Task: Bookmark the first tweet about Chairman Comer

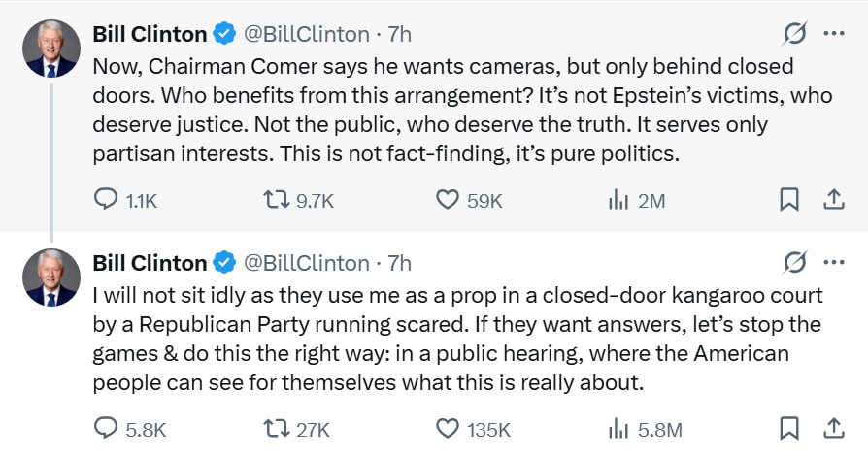Action: (x=789, y=200)
